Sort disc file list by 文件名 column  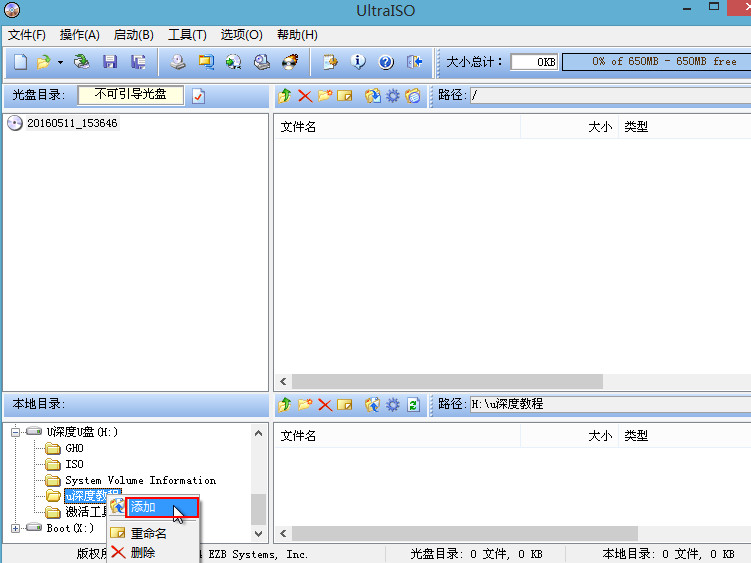(x=397, y=127)
